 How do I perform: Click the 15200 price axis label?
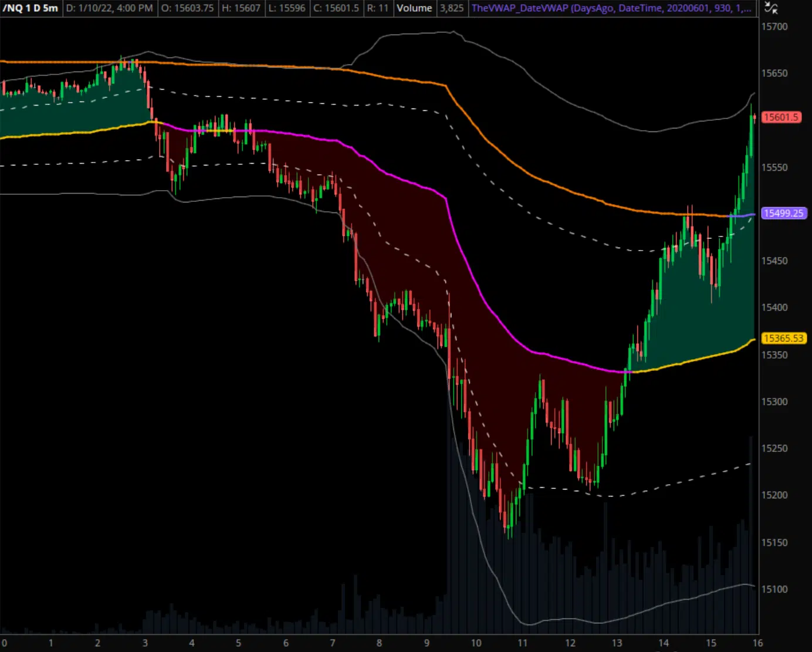tap(774, 495)
